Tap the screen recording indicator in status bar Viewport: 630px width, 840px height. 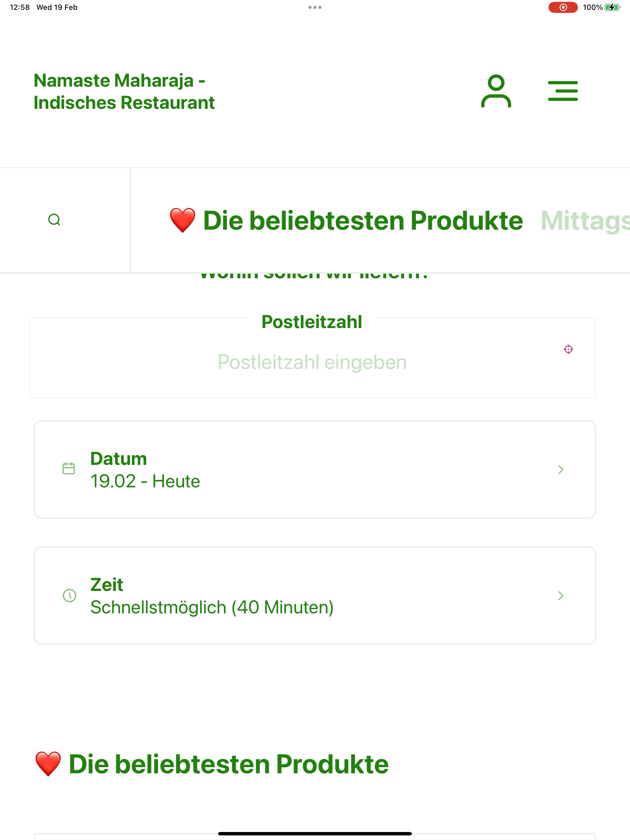coord(563,7)
